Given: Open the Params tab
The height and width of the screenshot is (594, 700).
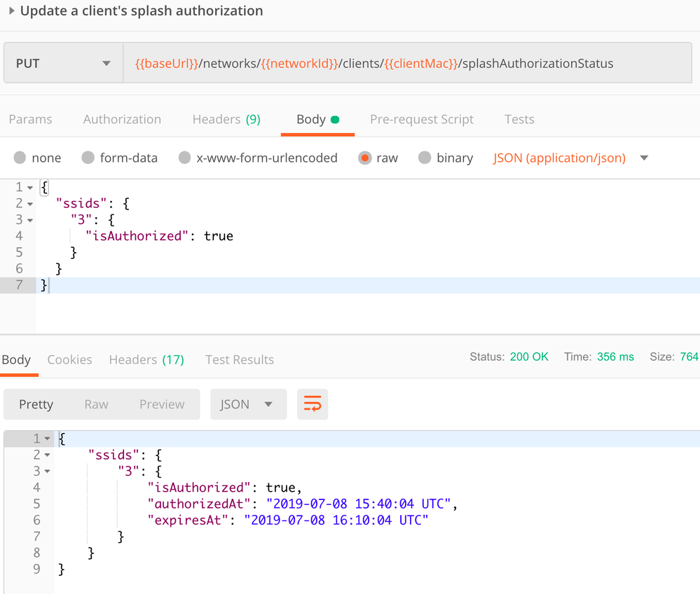Looking at the screenshot, I should pos(30,120).
